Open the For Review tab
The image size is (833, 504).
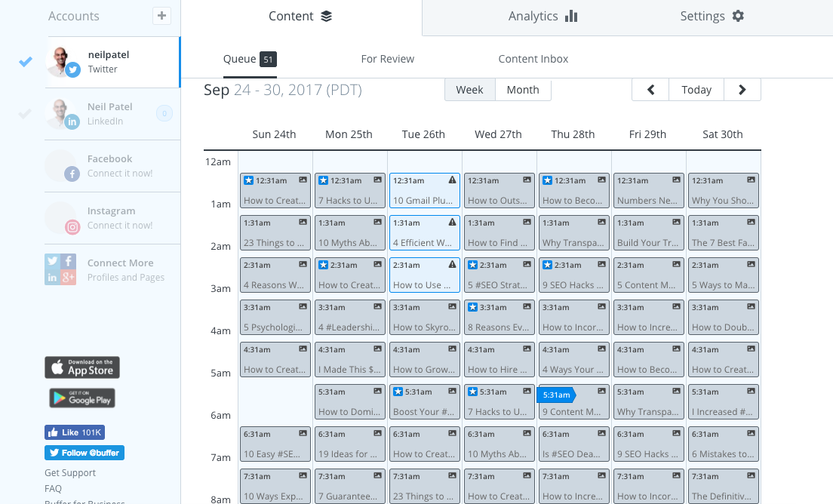[x=388, y=59]
